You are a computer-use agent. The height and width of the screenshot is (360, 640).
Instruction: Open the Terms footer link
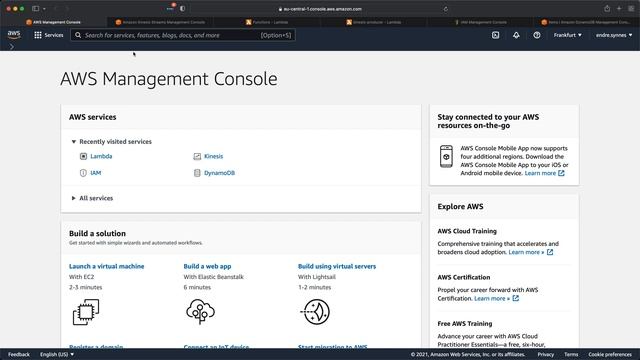pos(571,354)
